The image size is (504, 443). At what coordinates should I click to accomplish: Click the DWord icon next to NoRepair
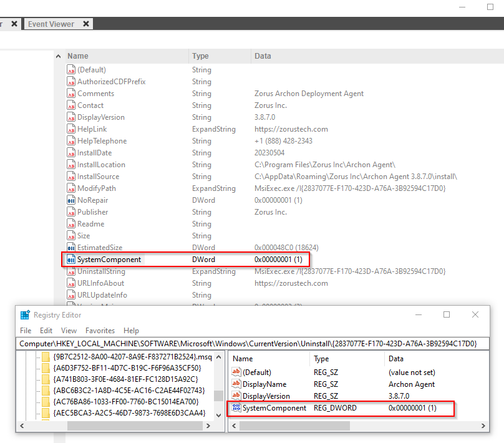71,200
